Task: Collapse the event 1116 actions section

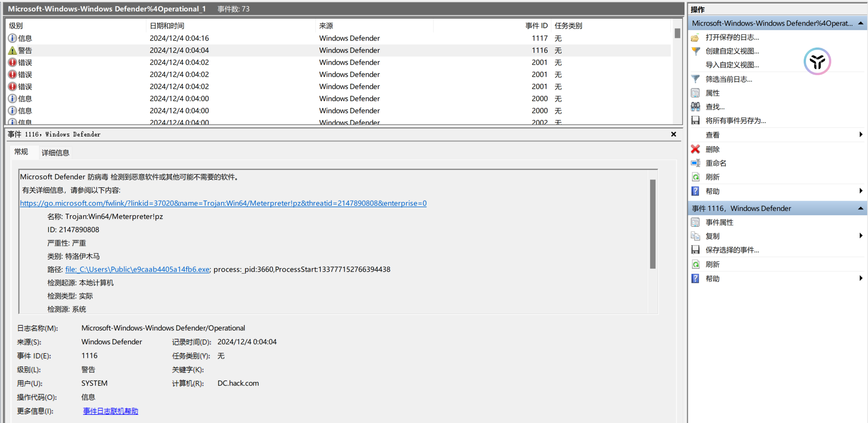Action: pyautogui.click(x=860, y=208)
